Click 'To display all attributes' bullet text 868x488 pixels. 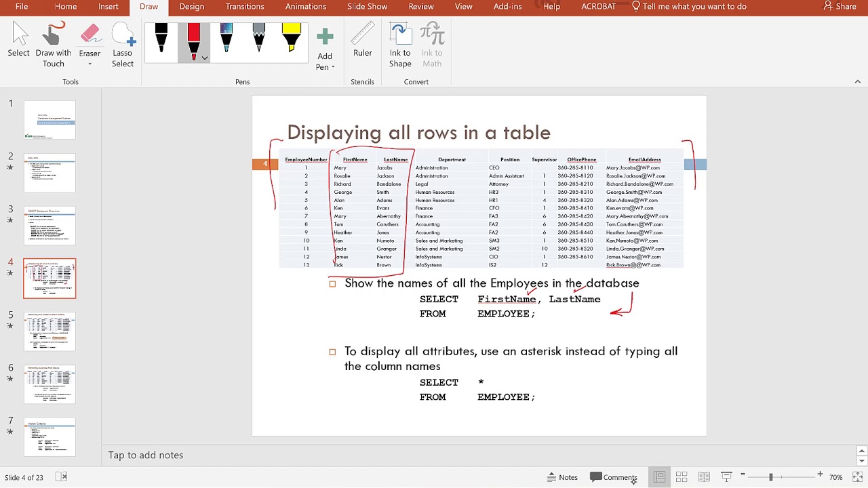511,359
